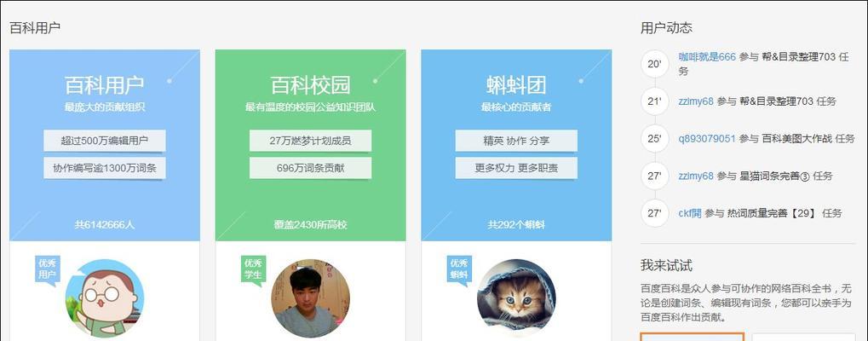Click the kitten avatar under 蝌蚪团
The image size is (868, 341).
(516, 298)
